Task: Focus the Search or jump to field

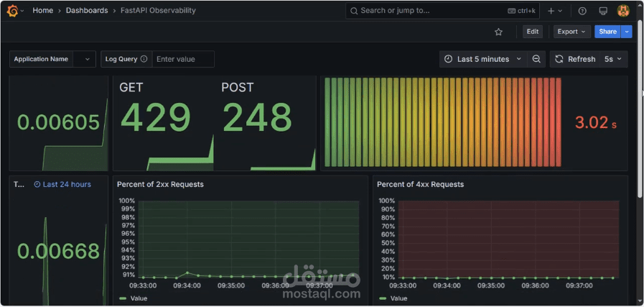Action: click(x=442, y=11)
